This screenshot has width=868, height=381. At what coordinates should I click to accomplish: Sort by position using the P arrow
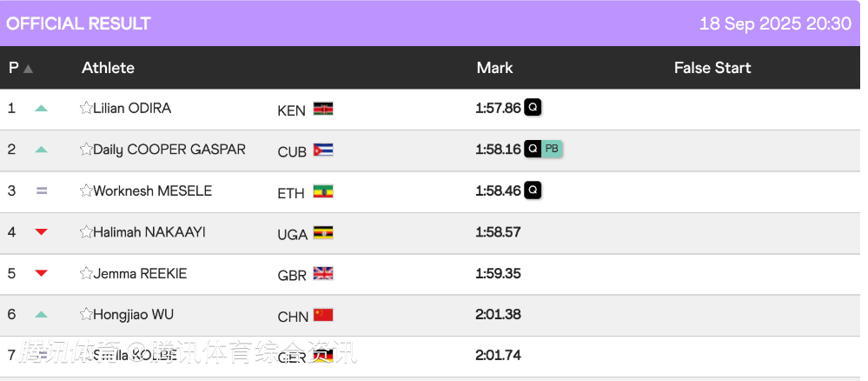point(28,69)
